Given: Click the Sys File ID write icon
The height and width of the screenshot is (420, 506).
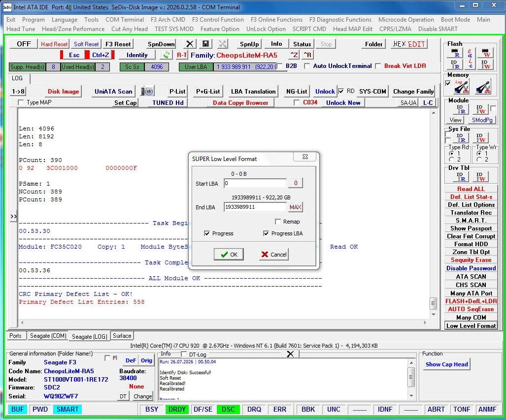Looking at the screenshot, I should click(x=480, y=138).
